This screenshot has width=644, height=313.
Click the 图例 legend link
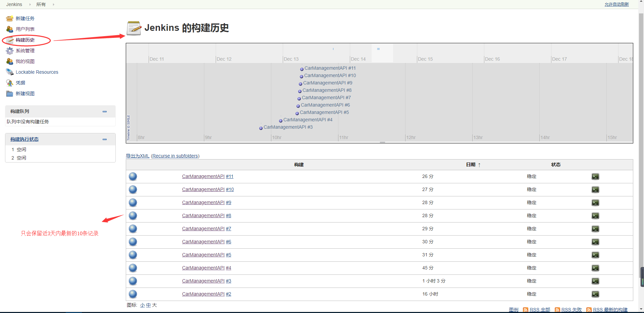coord(514,310)
